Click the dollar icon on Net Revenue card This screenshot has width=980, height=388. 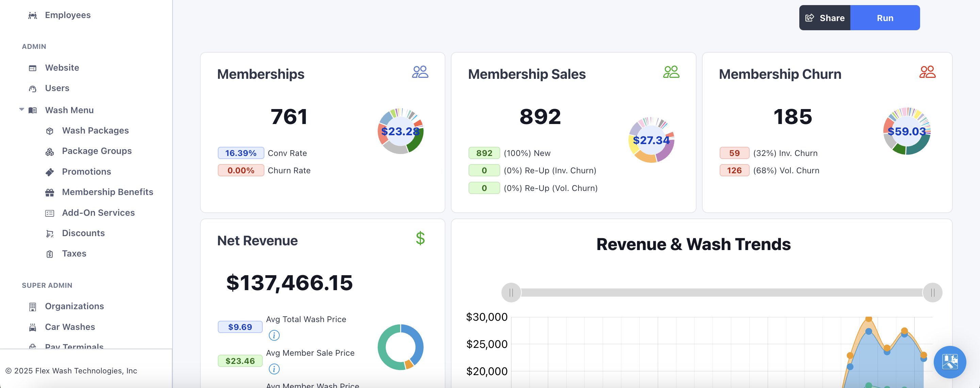click(420, 239)
